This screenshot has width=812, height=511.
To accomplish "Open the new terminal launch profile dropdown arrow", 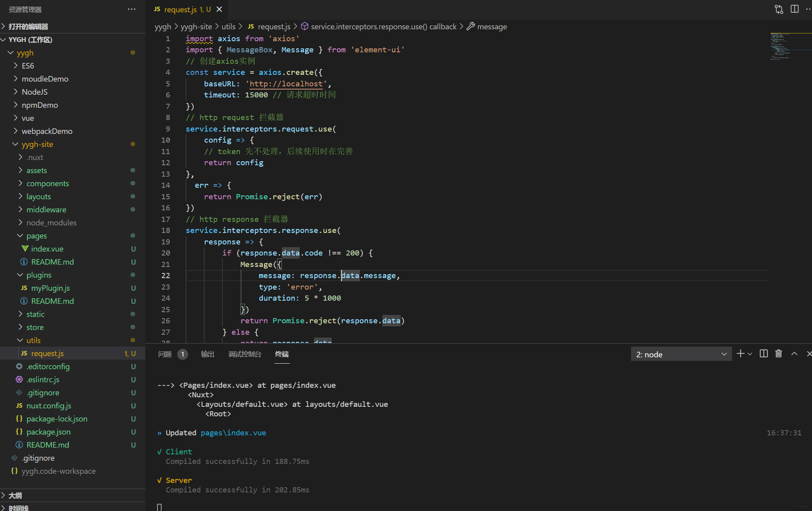I will tap(749, 354).
